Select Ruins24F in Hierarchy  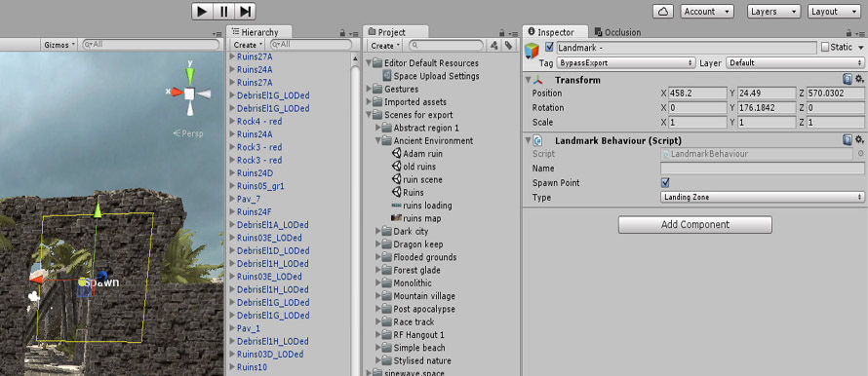[x=255, y=211]
